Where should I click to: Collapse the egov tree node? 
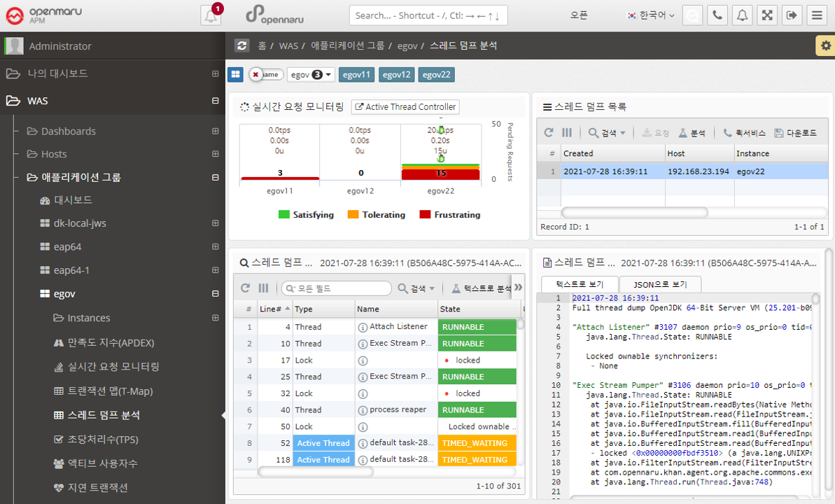tap(216, 294)
